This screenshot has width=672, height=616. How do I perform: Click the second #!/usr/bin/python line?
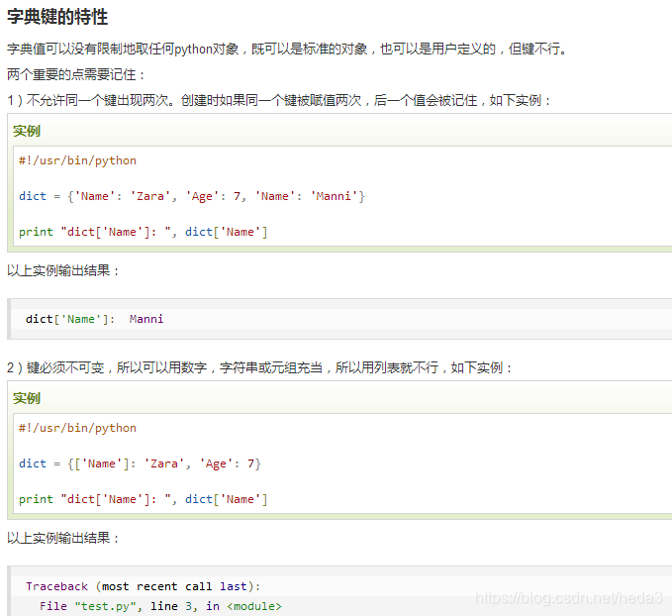coord(77,428)
